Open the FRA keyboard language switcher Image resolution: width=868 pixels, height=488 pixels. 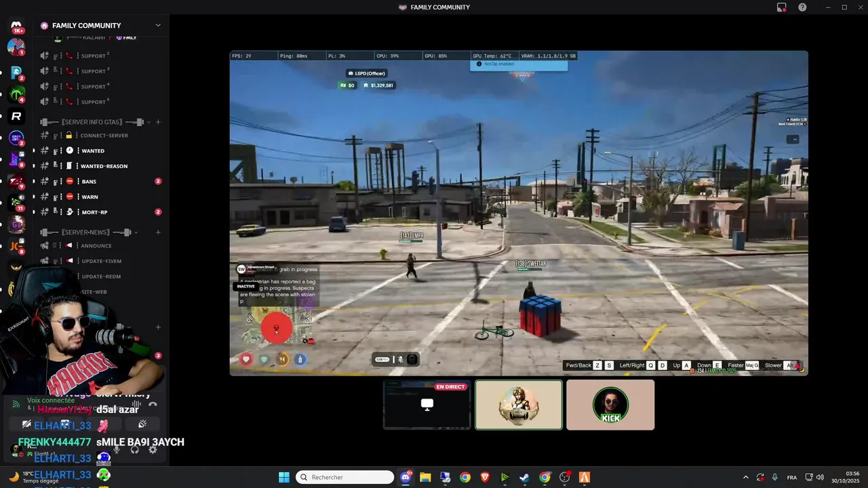click(791, 477)
